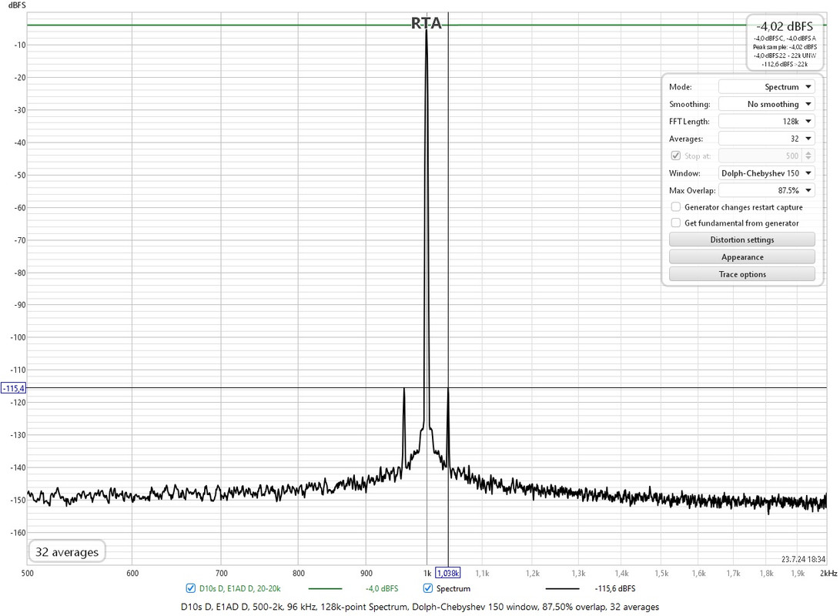
Task: Click the 'D10s D, E1AD D, 20-20k' legend label
Action: coord(240,589)
